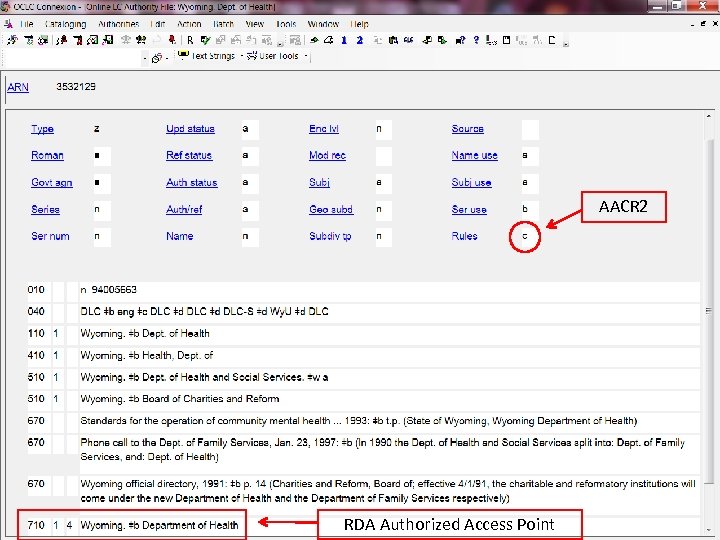Click the empty Source value box
This screenshot has height=540, width=720.
530,129
